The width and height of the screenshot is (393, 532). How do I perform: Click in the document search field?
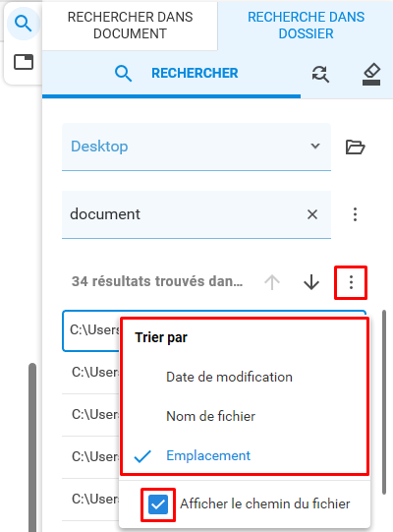(183, 214)
